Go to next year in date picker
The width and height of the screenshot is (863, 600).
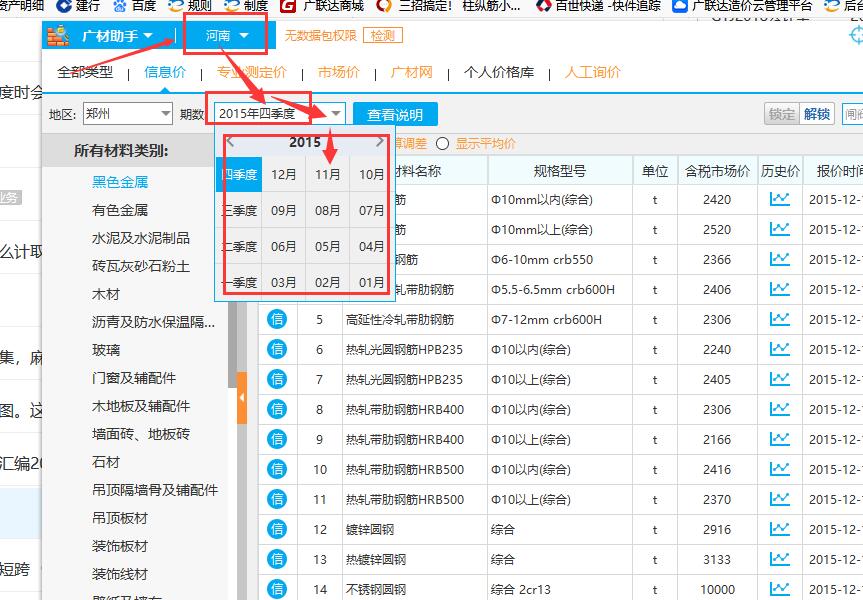(380, 143)
